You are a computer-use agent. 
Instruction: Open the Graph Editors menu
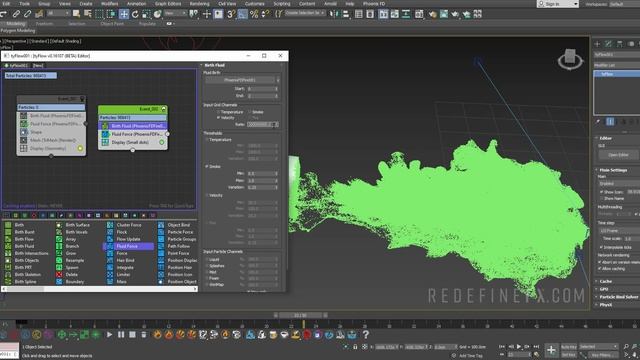pyautogui.click(x=168, y=3)
